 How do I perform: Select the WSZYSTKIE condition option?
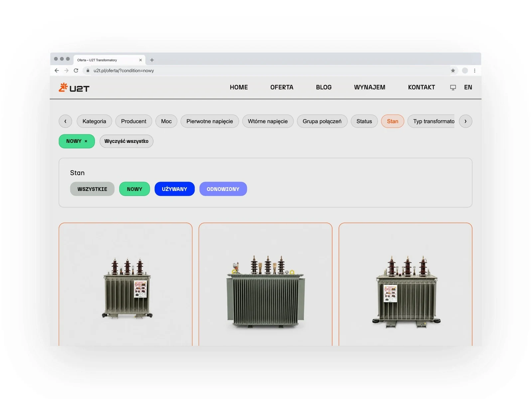(x=92, y=189)
